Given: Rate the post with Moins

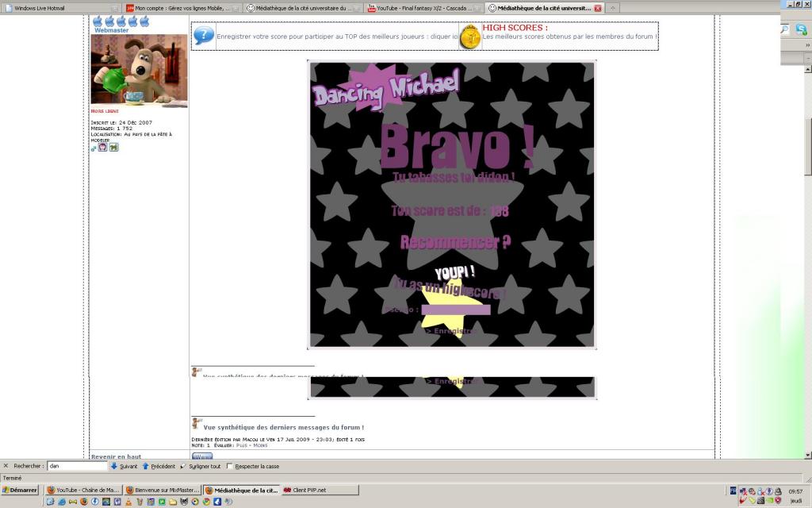Looking at the screenshot, I should [x=260, y=445].
